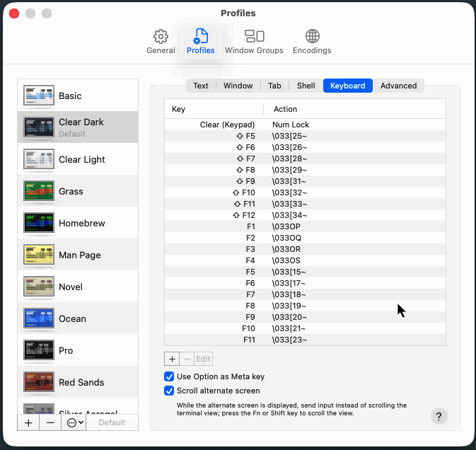Viewport: 476px width, 450px height.
Task: Select the F2 row with \033OQ
Action: [x=305, y=238]
